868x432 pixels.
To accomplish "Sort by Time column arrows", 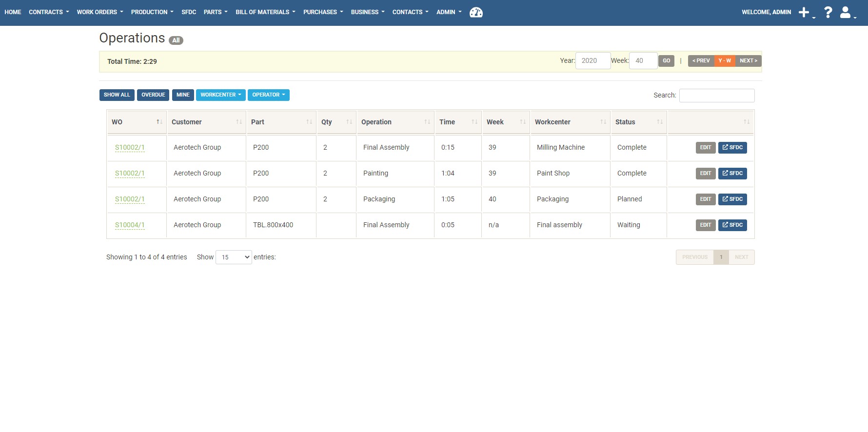I will click(x=474, y=122).
